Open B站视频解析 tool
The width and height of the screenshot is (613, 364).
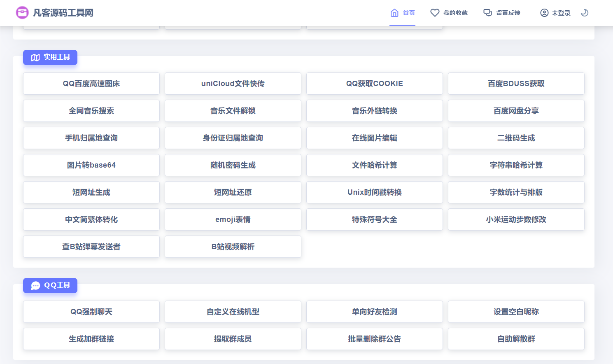tap(233, 247)
